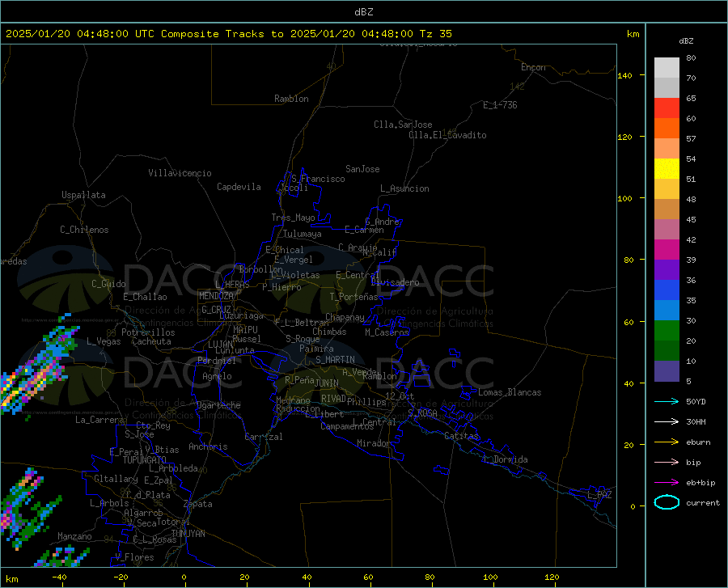Click the 57 dBZ salmon color swatch

point(667,149)
